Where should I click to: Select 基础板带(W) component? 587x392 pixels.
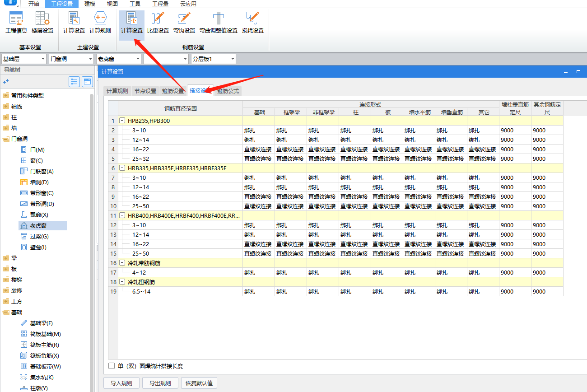pyautogui.click(x=41, y=367)
